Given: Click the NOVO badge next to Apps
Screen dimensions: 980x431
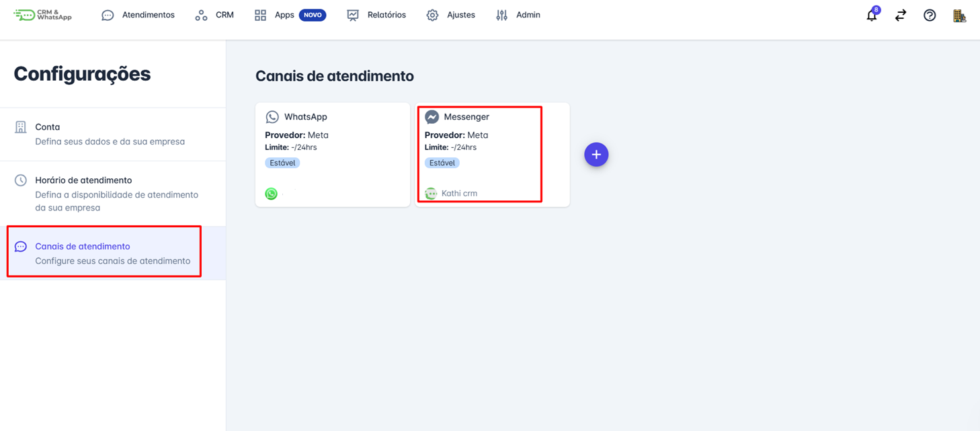Looking at the screenshot, I should pyautogui.click(x=311, y=14).
